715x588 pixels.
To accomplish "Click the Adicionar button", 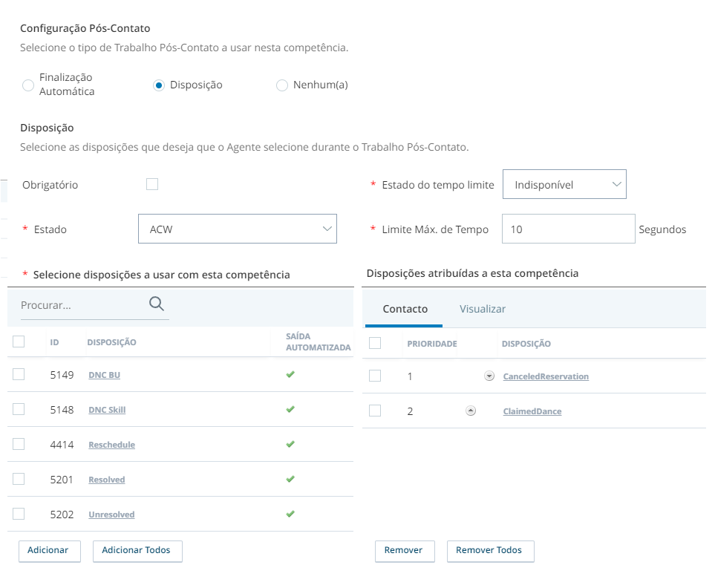I will tap(50, 551).
